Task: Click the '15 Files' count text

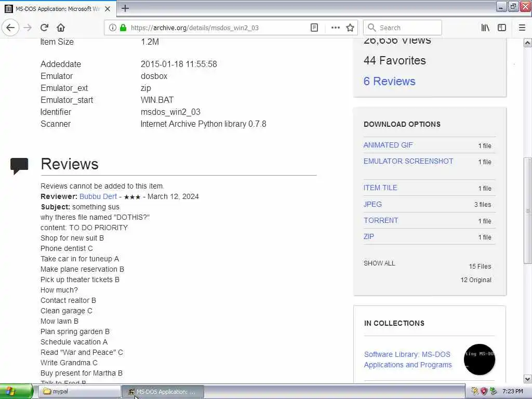Action: click(x=480, y=267)
